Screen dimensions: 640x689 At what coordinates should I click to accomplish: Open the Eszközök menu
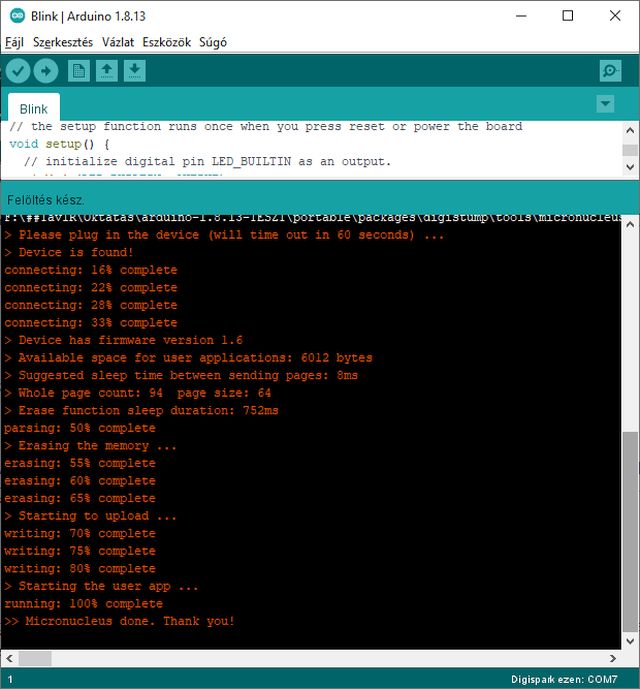coord(166,42)
